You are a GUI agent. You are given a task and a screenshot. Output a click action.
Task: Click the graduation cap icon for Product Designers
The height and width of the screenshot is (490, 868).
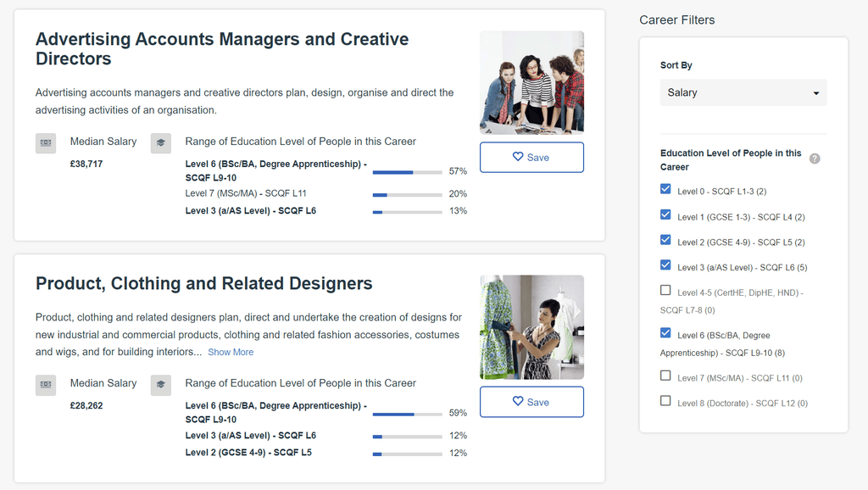click(160, 385)
